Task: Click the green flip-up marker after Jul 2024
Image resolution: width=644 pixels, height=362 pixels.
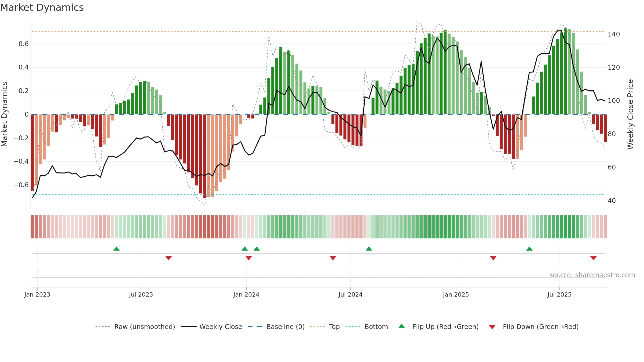Action: click(x=369, y=249)
